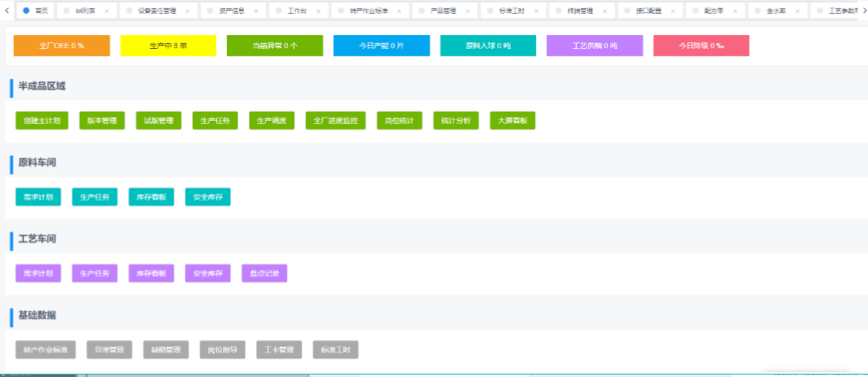This screenshot has width=868, height=377.
Task: Close the 配方单 tab
Action: (x=736, y=11)
